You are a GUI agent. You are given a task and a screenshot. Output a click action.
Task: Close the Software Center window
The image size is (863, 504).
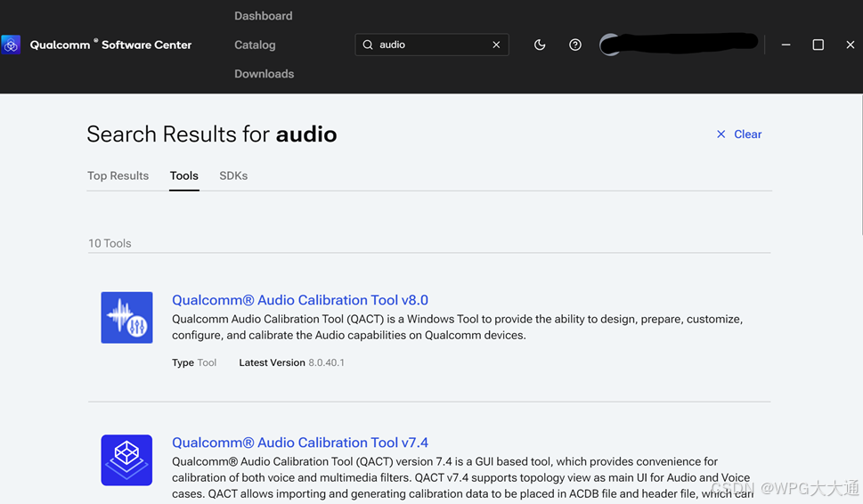coord(851,45)
